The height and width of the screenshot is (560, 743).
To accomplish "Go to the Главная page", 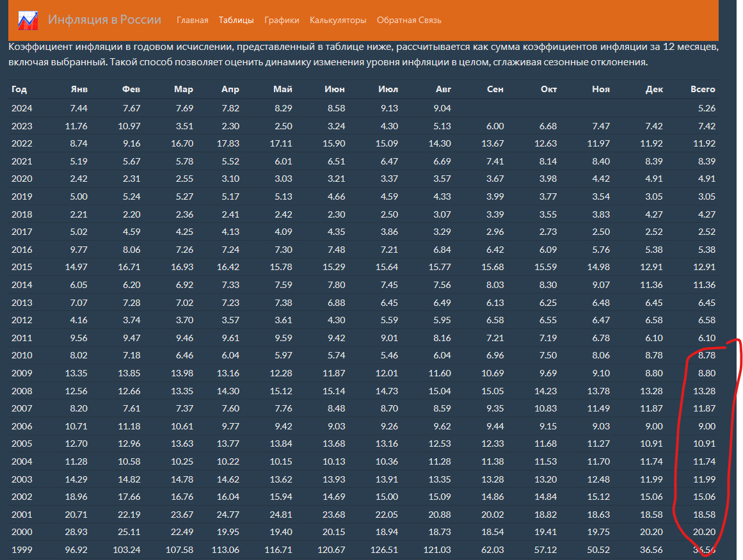I will (x=192, y=20).
